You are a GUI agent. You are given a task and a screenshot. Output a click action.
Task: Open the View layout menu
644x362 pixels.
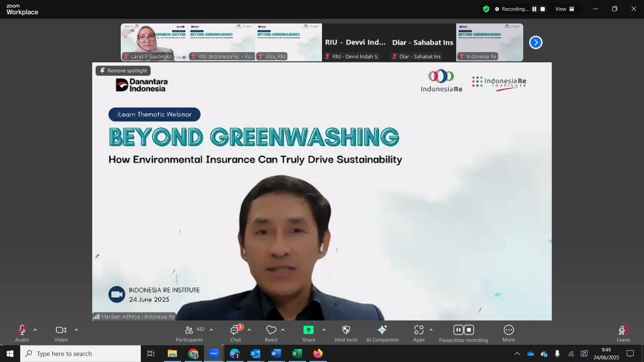pos(565,9)
